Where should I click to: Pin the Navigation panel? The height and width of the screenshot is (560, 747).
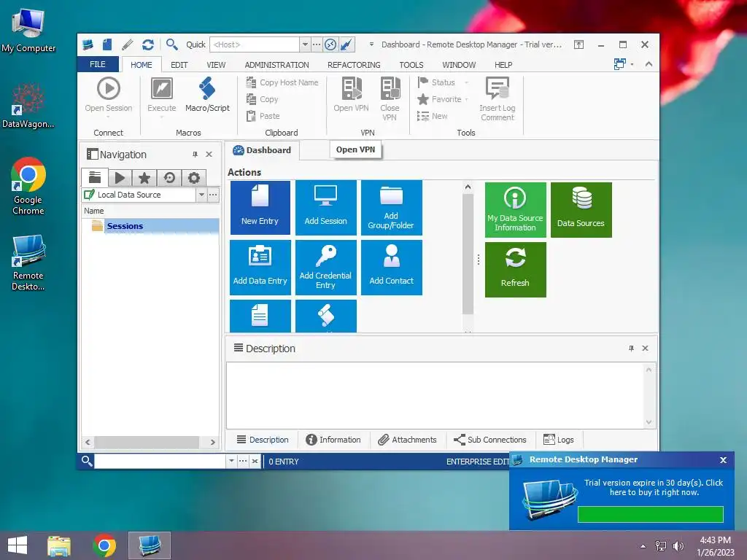click(x=195, y=155)
